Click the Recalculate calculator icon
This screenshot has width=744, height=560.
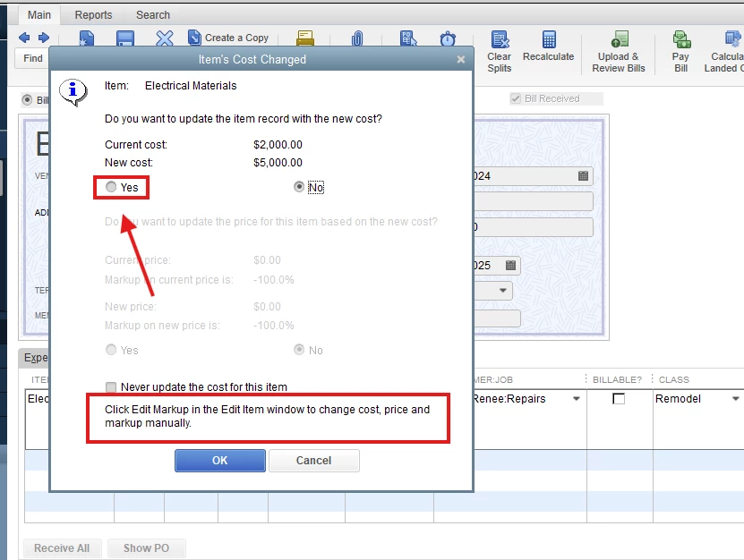click(x=549, y=47)
